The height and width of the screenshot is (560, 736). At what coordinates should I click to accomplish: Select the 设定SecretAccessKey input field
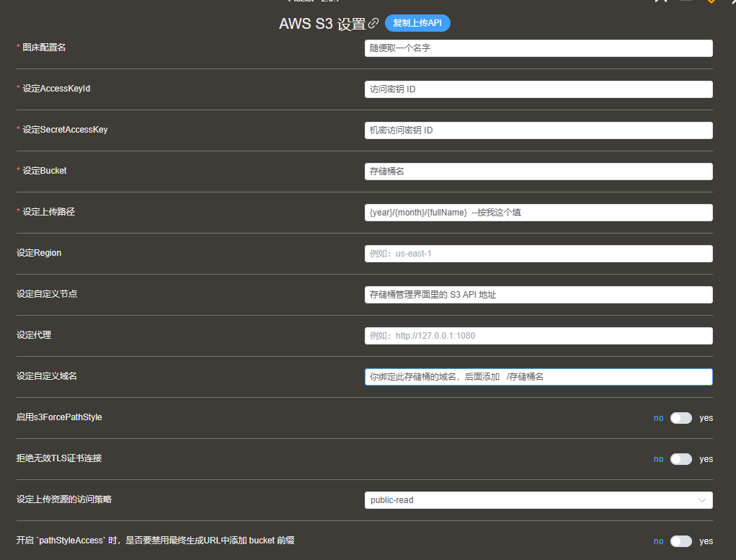tap(538, 130)
